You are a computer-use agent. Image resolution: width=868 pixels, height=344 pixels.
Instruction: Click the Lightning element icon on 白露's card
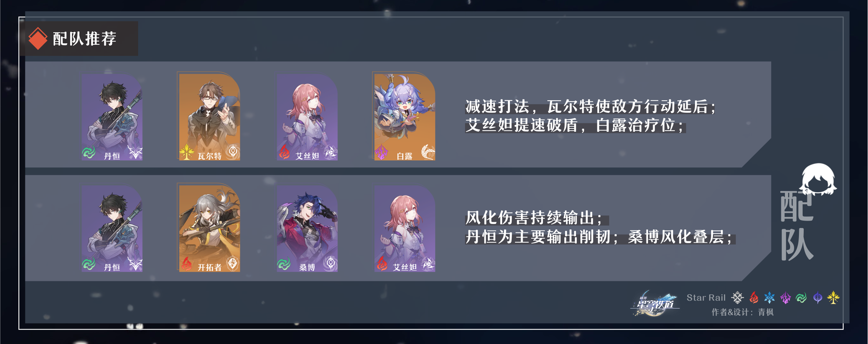[x=381, y=152]
